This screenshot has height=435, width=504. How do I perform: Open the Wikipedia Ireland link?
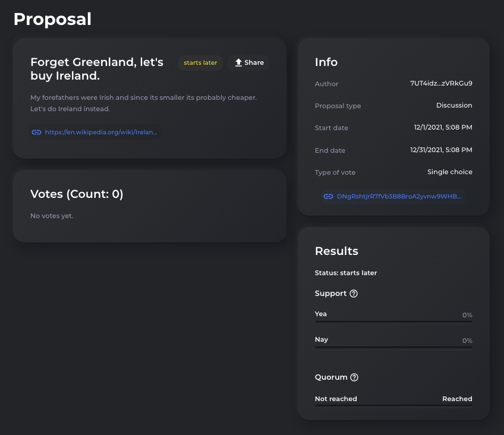pyautogui.click(x=101, y=132)
